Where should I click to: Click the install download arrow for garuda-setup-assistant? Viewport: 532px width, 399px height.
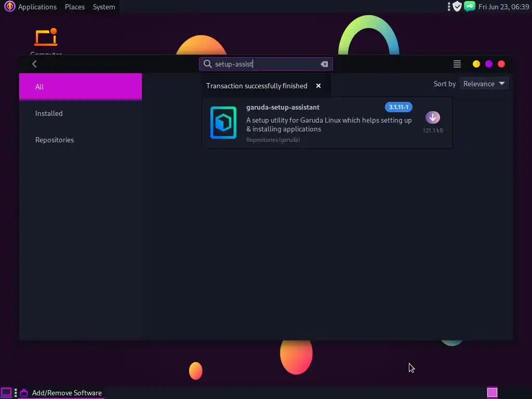[433, 117]
